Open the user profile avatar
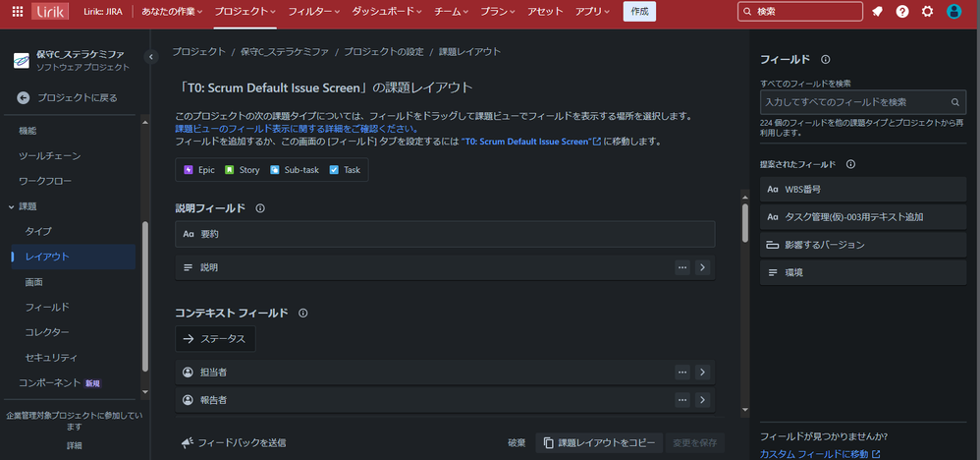The height and width of the screenshot is (460, 980). 953,11
